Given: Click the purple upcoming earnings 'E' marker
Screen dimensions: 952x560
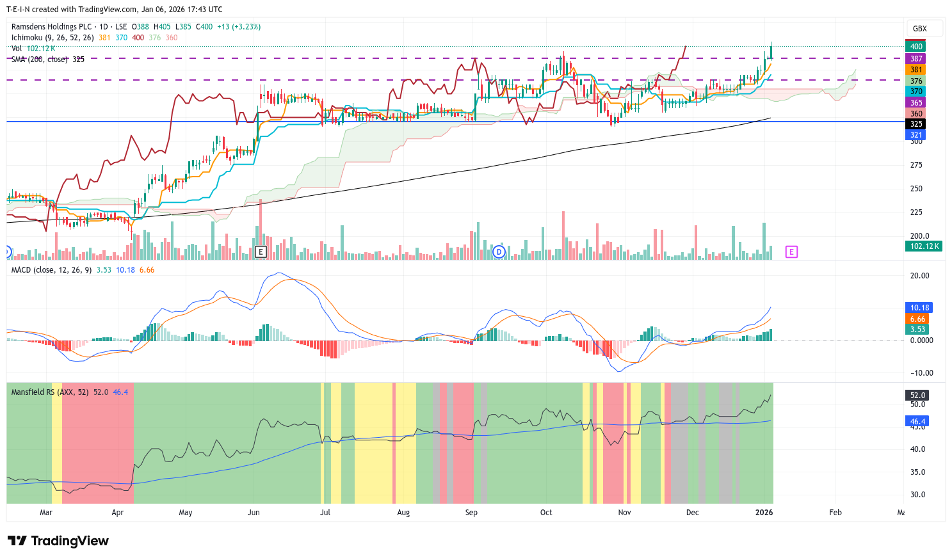Looking at the screenshot, I should pos(791,252).
